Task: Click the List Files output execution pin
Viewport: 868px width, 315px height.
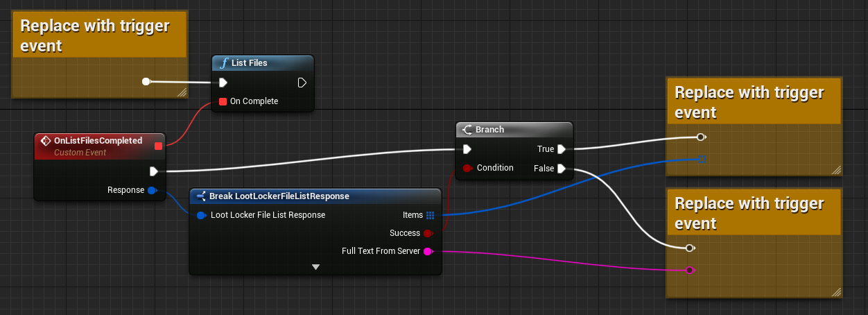Action: point(302,83)
